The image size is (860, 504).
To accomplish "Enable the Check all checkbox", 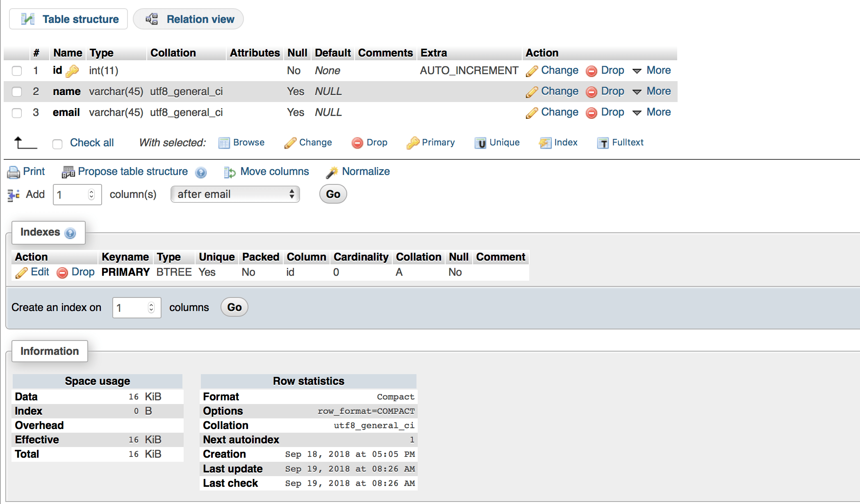I will click(57, 144).
